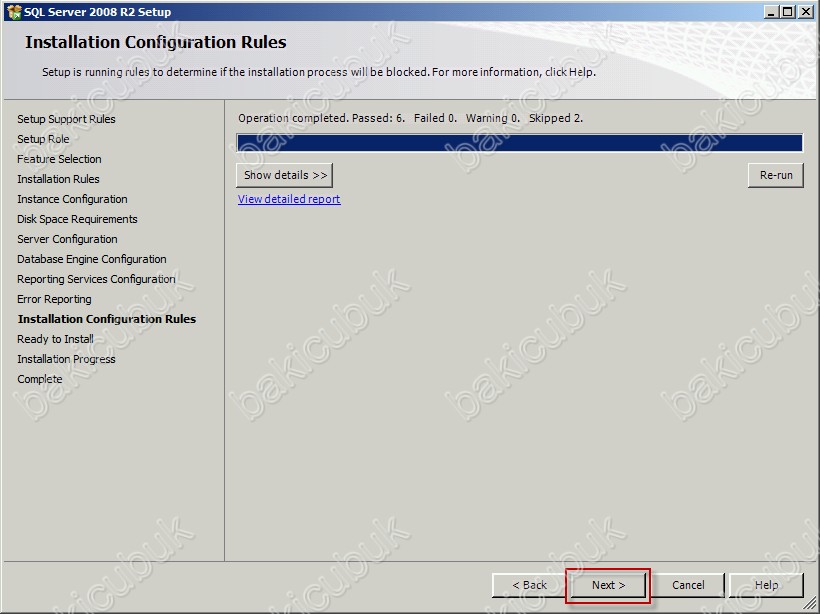Image resolution: width=820 pixels, height=614 pixels.
Task: Open the View detailed report link
Action: click(x=289, y=199)
